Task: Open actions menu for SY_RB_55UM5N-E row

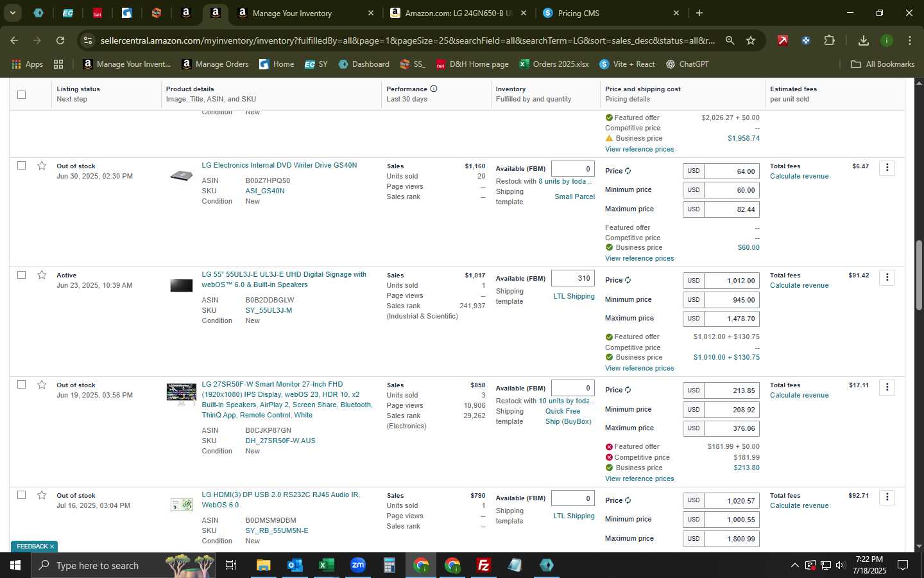Action: pyautogui.click(x=887, y=497)
